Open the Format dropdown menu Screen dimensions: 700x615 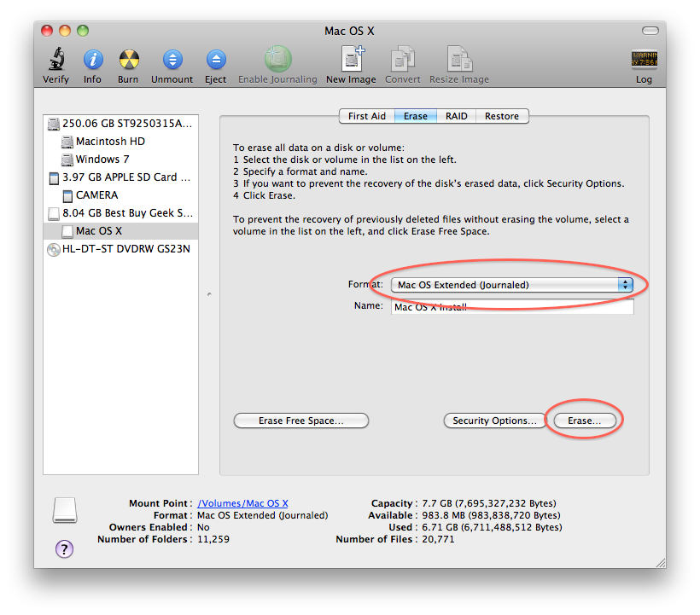tap(512, 285)
